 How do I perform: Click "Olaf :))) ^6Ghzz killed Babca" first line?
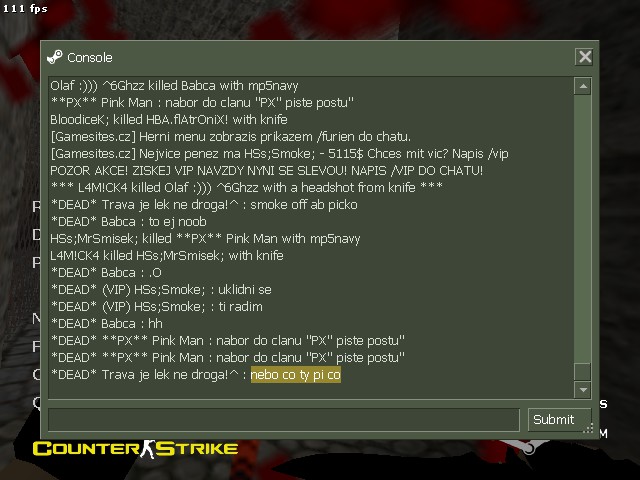click(174, 86)
